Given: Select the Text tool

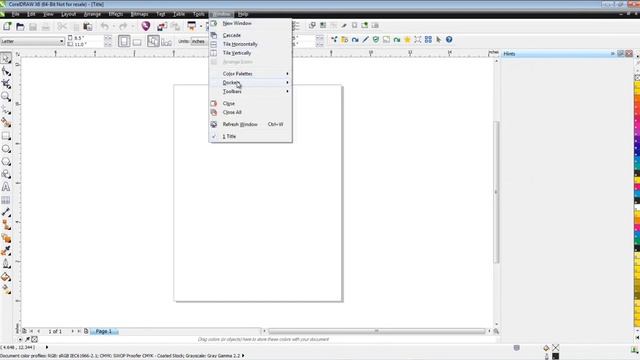Looking at the screenshot, I should tap(6, 187).
